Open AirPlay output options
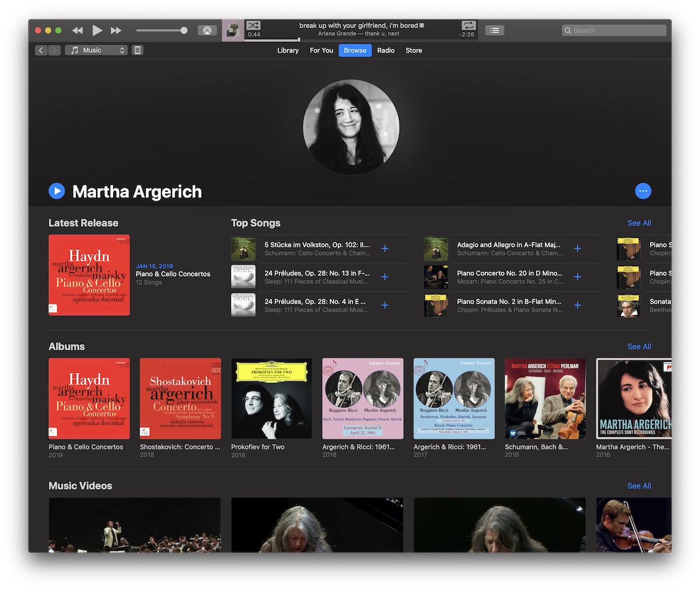 coord(207,30)
